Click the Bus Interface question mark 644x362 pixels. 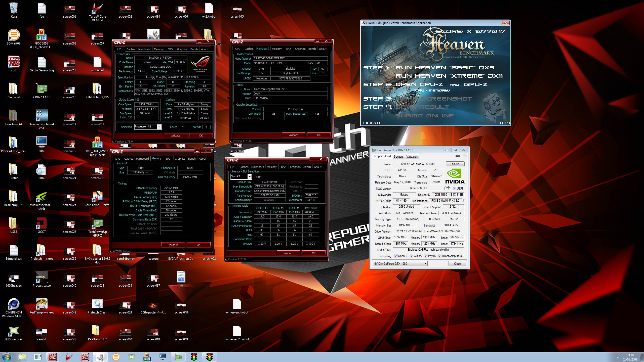click(x=464, y=201)
